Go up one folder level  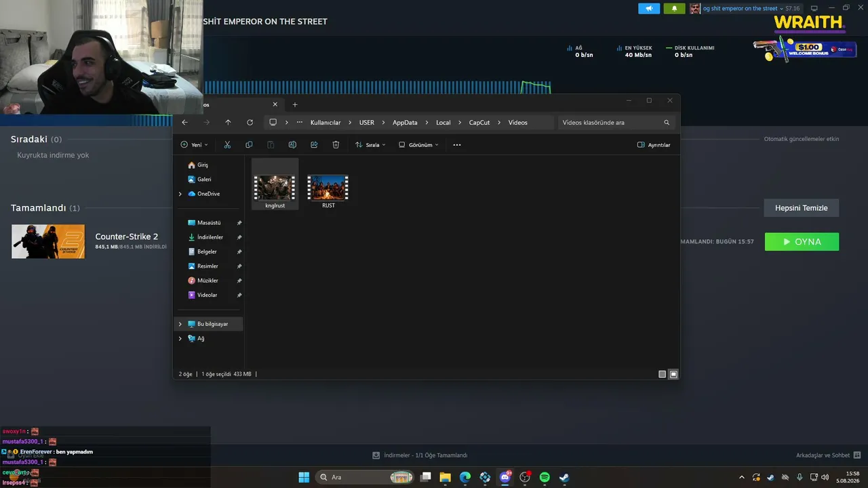pos(228,123)
